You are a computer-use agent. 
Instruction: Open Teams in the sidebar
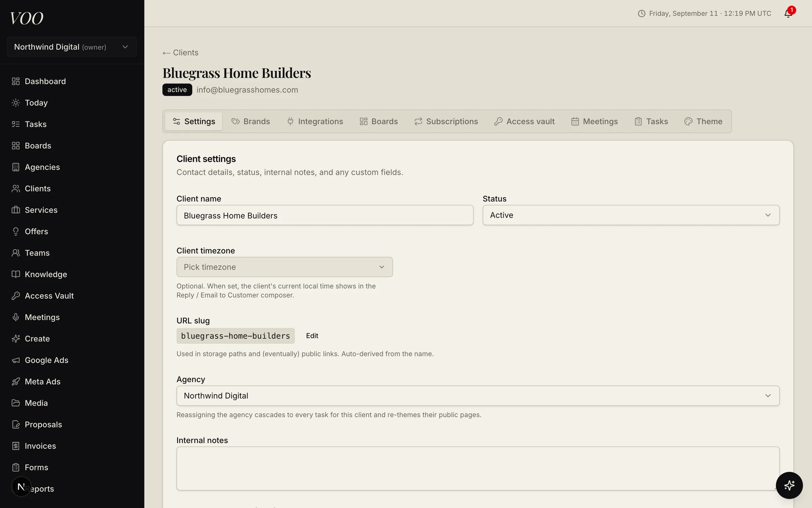[x=72, y=253]
